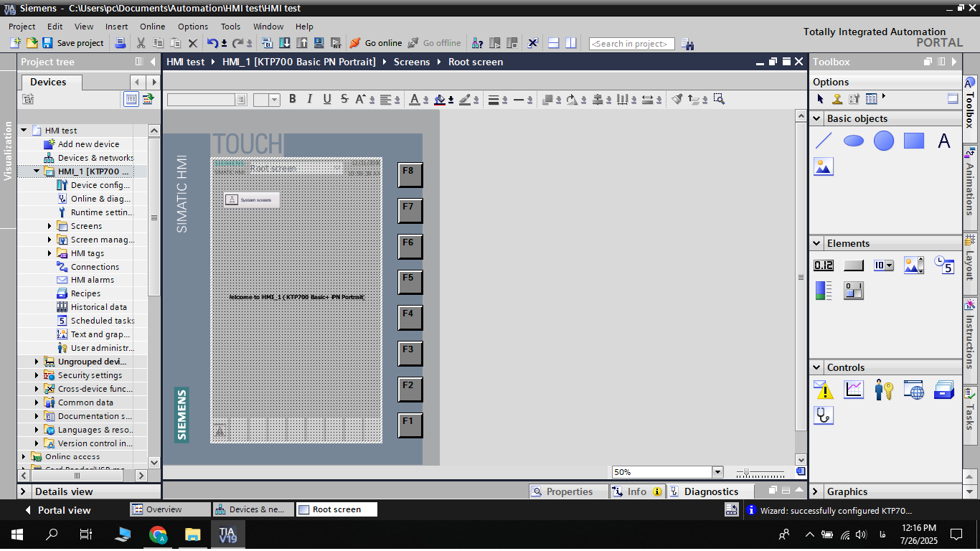The image size is (980, 551).
Task: Select the Circle basic object
Action: click(884, 141)
